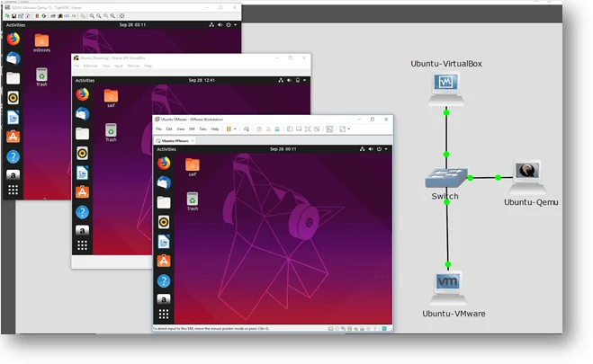Open the osboxes folder in QEMU window
593x364 pixels.
pos(41,43)
